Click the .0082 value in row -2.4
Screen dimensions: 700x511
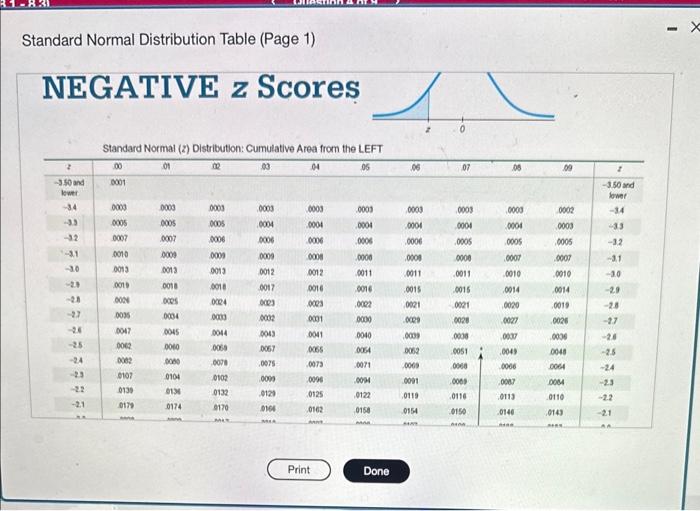(x=125, y=361)
